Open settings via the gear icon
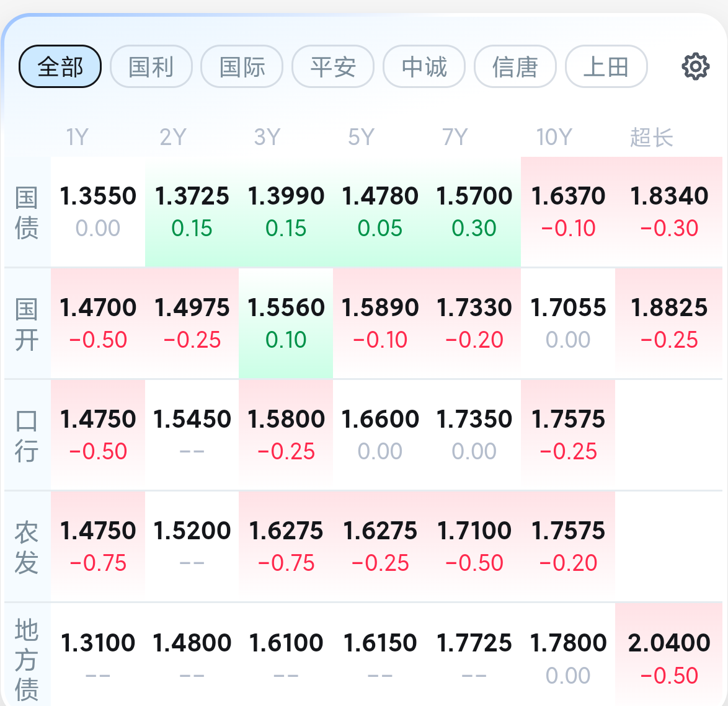The height and width of the screenshot is (706, 728). click(695, 66)
